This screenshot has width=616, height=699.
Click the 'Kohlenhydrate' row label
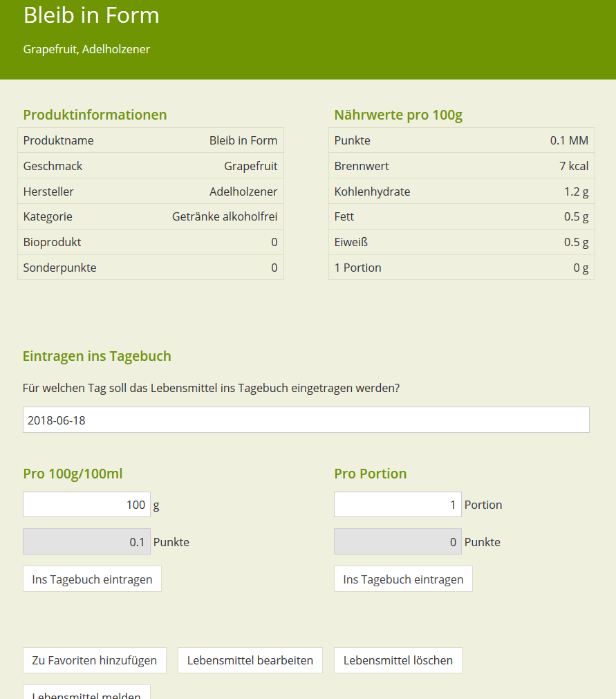tap(372, 192)
